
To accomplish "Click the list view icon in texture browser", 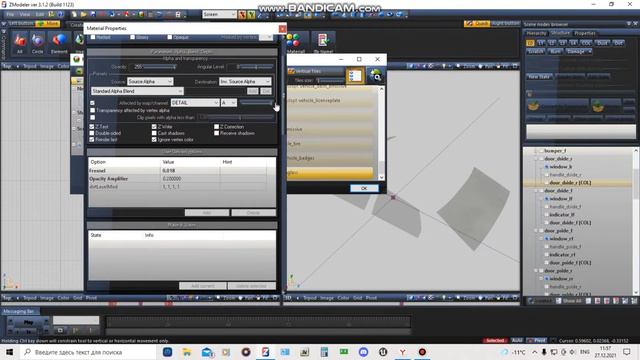I will click(x=355, y=76).
